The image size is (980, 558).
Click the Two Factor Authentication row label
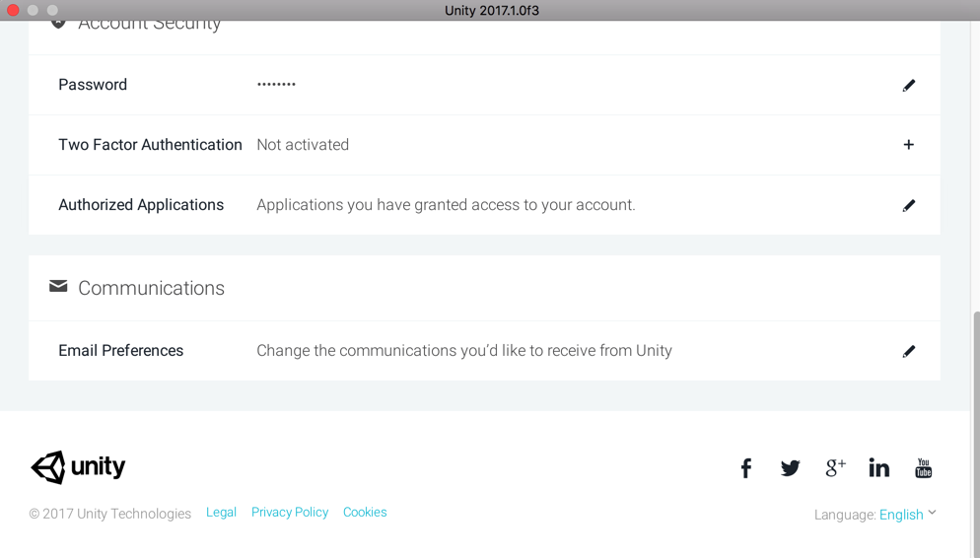150,145
